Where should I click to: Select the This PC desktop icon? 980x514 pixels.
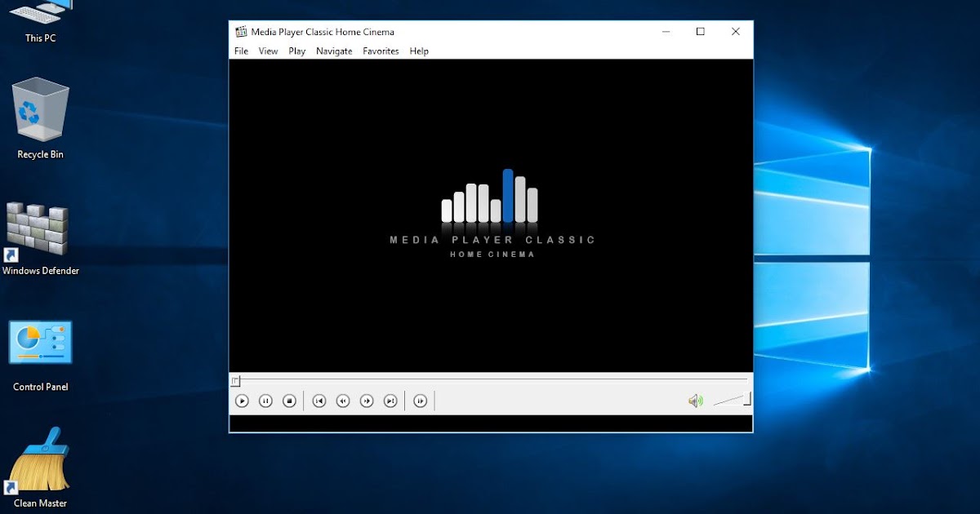coord(41,11)
